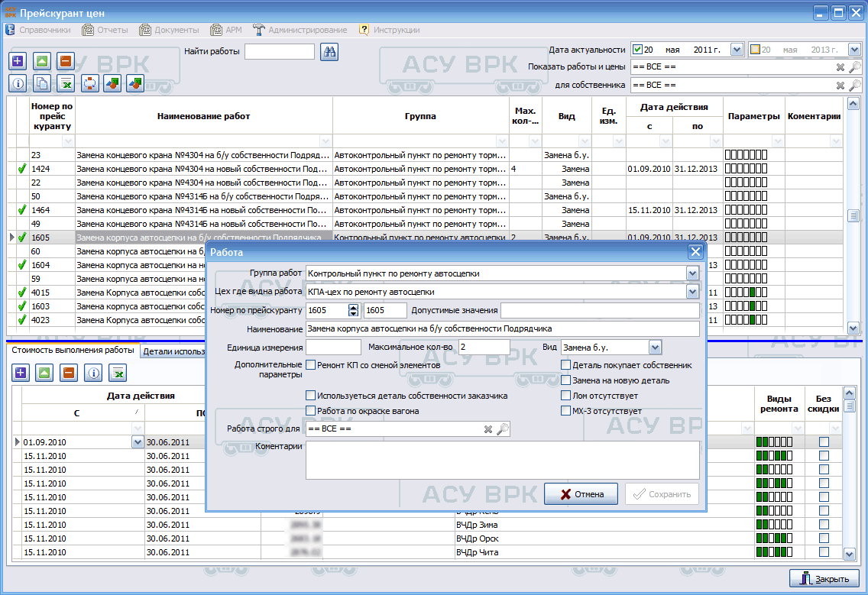
Task: Close the Работа dialog with its X button
Action: coord(695,252)
